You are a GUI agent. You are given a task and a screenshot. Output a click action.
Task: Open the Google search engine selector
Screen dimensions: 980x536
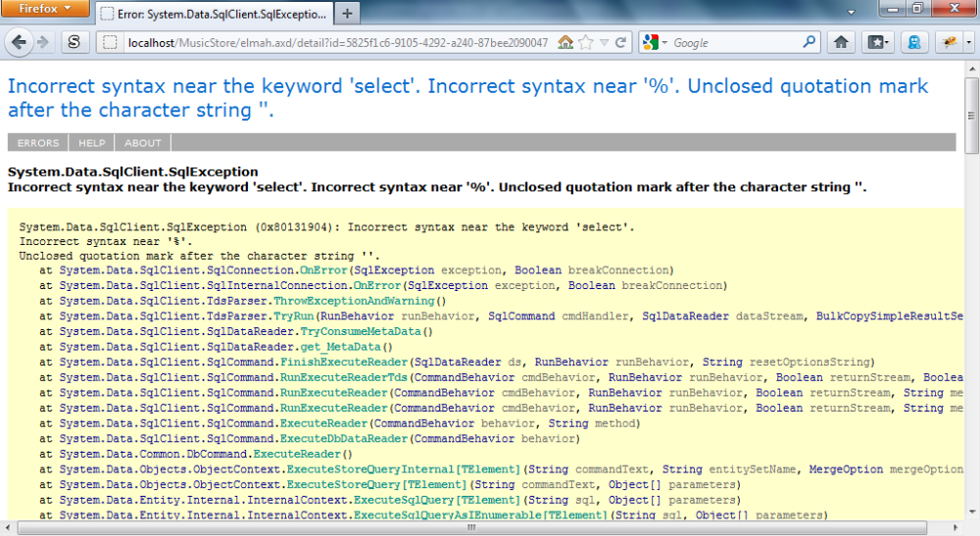[656, 43]
